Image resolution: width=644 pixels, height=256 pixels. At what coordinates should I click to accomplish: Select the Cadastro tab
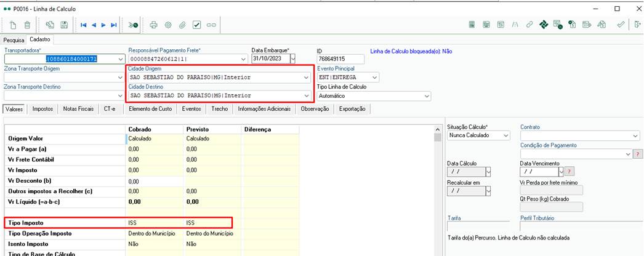click(x=40, y=39)
